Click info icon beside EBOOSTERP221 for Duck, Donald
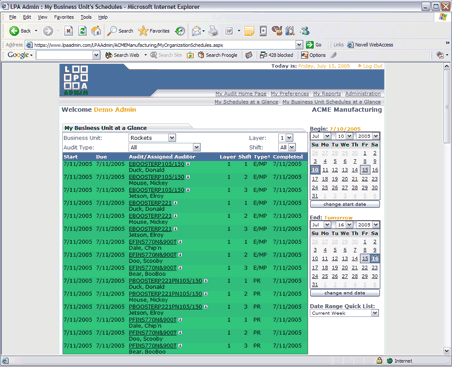The width and height of the screenshot is (452, 370). click(x=175, y=203)
